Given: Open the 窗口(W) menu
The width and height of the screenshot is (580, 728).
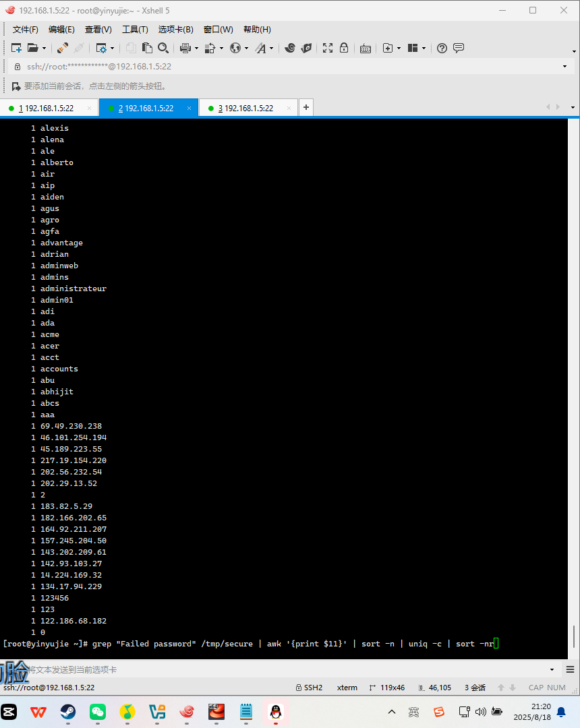Looking at the screenshot, I should point(219,29).
